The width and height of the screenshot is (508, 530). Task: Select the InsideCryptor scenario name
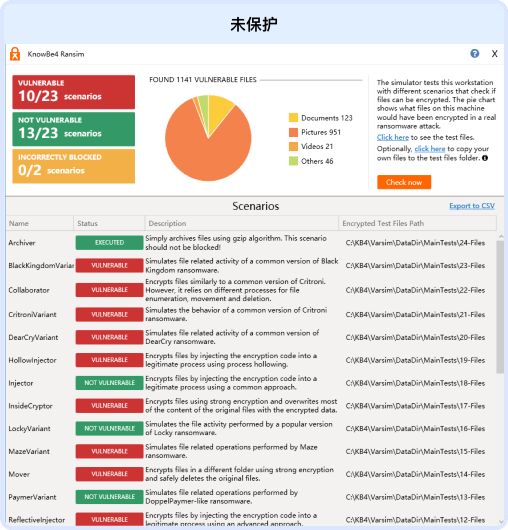click(x=30, y=406)
